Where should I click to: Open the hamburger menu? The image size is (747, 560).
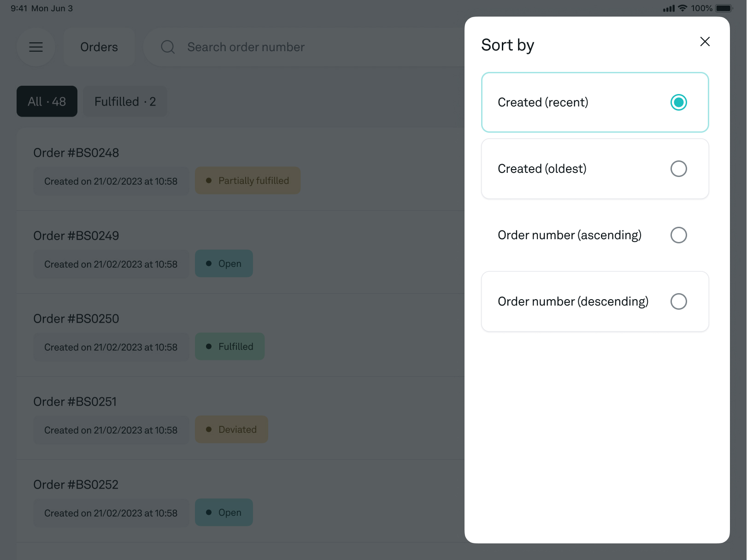36,47
